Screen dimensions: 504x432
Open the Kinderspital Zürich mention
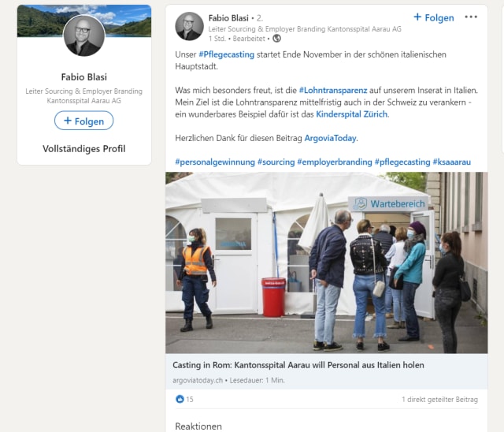(352, 114)
